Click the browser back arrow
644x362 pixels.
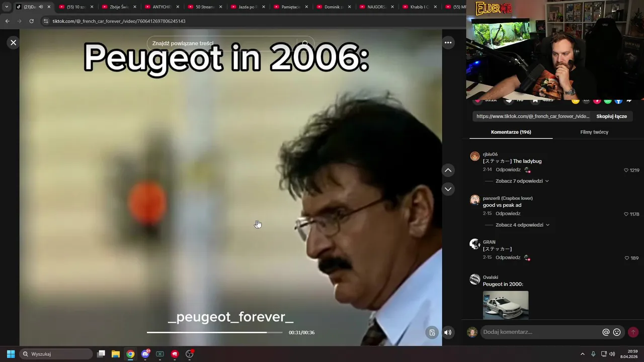(7, 21)
